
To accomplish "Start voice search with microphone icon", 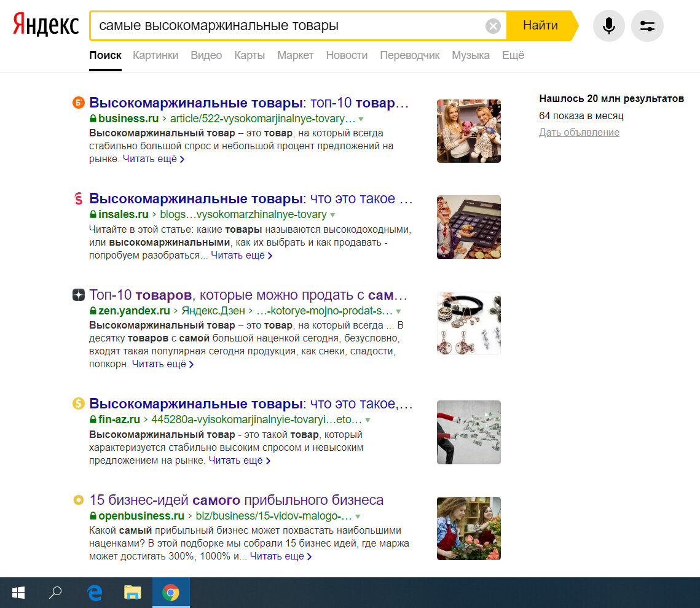I will (608, 26).
